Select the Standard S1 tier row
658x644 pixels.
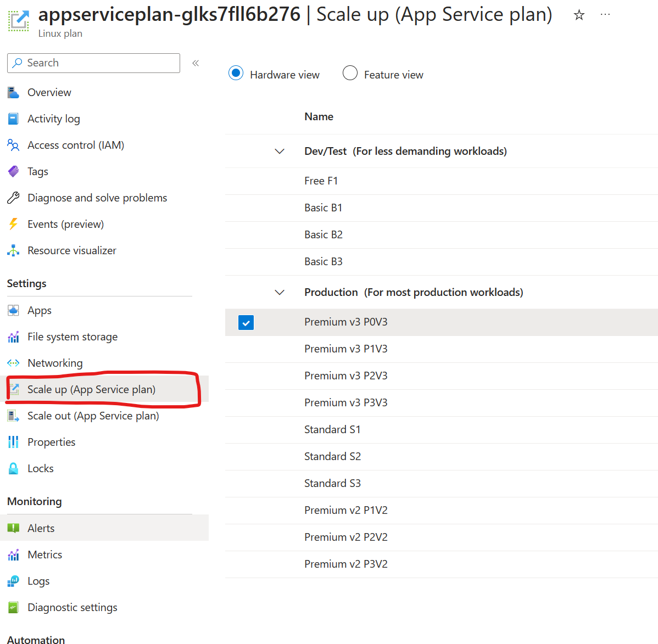point(442,430)
